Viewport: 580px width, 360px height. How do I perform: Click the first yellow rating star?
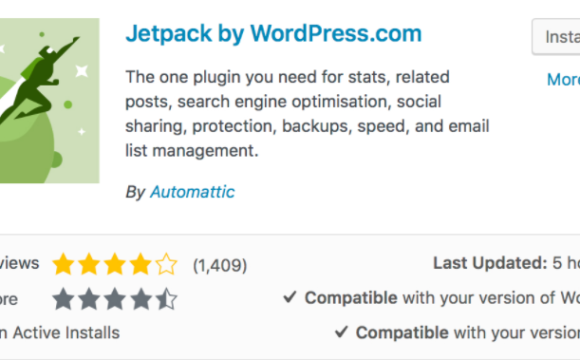63,264
